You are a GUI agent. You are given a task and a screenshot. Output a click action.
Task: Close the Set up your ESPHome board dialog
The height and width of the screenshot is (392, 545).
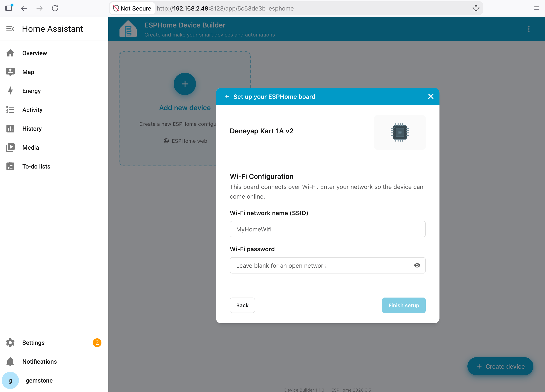(431, 97)
